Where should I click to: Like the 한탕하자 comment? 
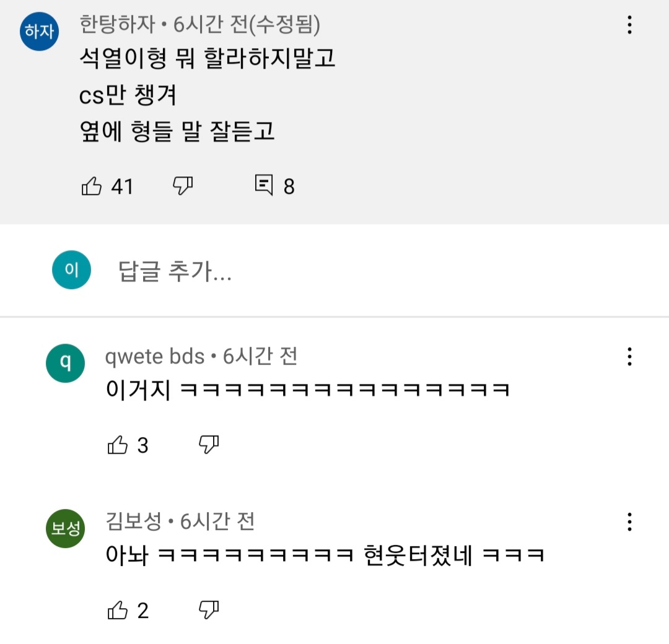(x=92, y=186)
